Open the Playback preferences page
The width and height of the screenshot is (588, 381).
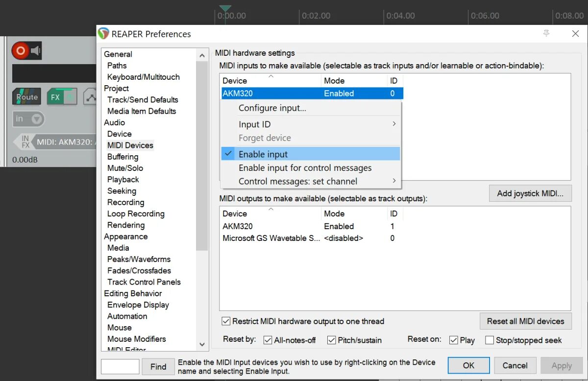(123, 179)
